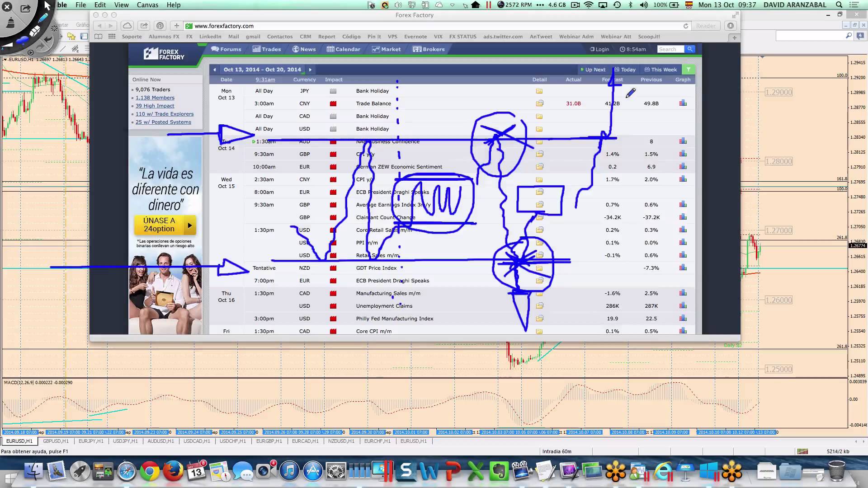This screenshot has height=488, width=868.
Task: Open Safari Top Sites grid icon
Action: click(112, 37)
